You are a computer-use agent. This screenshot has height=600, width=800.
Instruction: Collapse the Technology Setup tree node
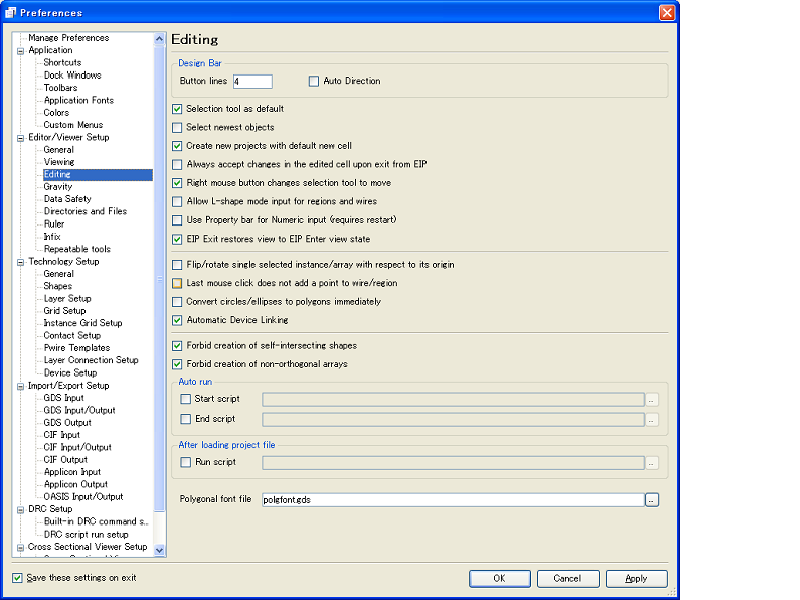(x=20, y=262)
